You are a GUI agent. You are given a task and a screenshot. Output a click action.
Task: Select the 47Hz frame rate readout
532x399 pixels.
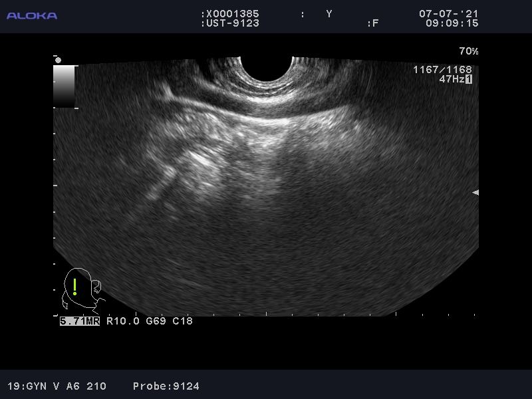[x=451, y=79]
